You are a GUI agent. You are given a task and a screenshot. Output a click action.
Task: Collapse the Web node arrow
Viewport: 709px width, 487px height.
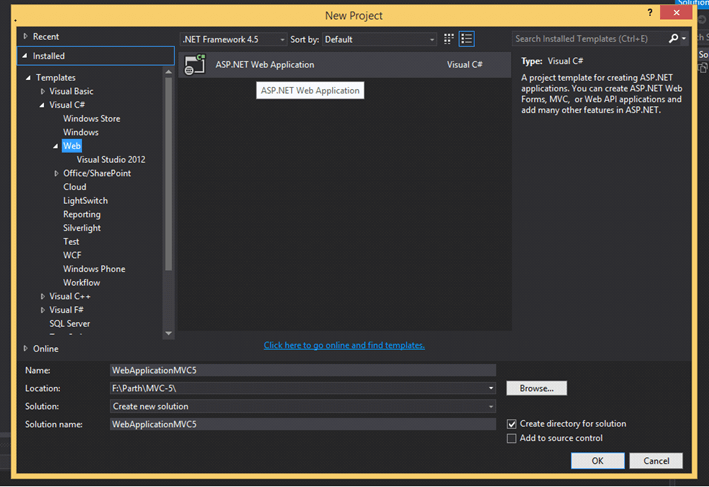tap(56, 146)
